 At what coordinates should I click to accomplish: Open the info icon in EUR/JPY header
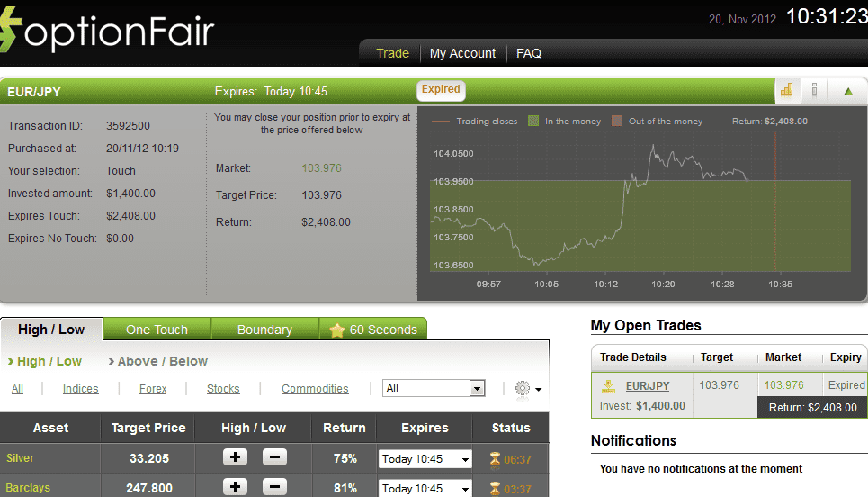coord(814,90)
